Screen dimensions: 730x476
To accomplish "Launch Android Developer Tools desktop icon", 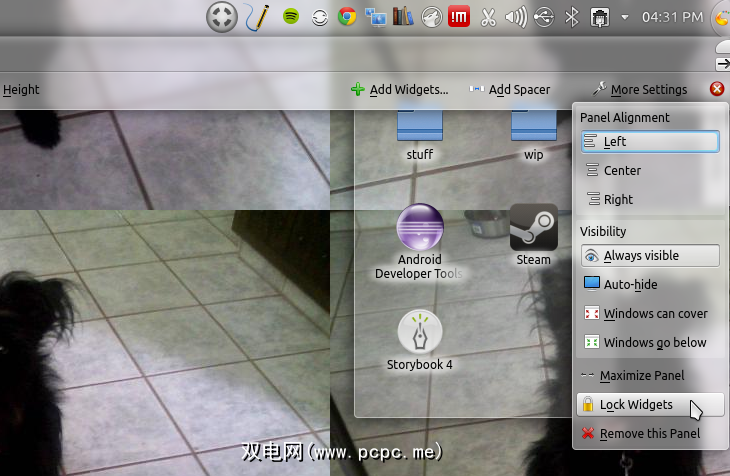I will [419, 242].
